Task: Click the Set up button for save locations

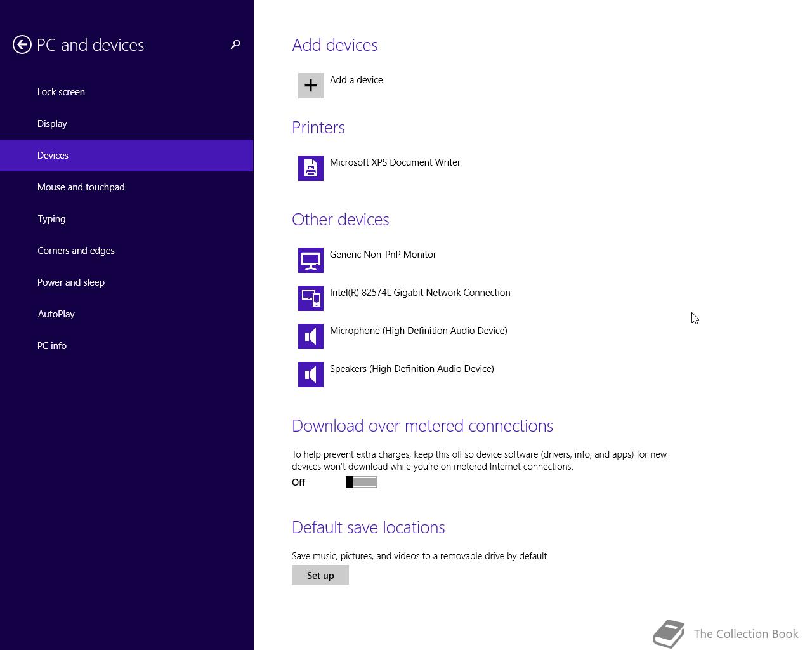Action: click(320, 575)
